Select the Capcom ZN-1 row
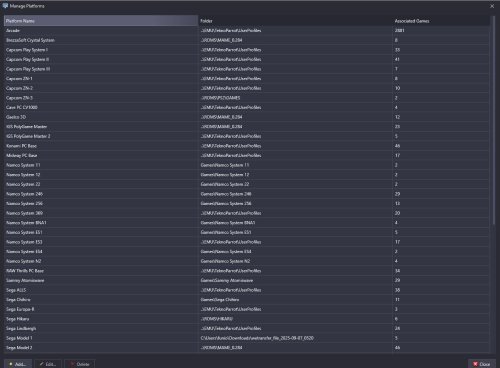Image resolution: width=500 pixels, height=368 pixels. 246,79
